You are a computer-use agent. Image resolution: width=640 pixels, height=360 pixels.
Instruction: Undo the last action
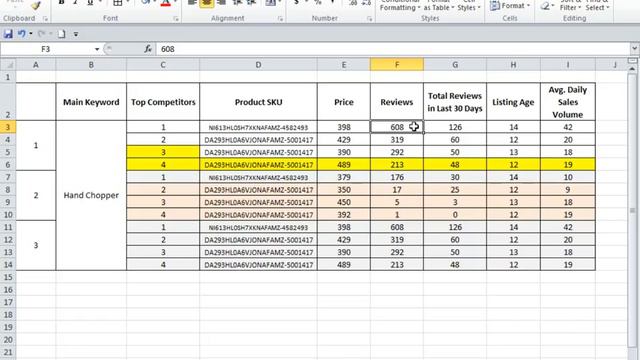21,34
